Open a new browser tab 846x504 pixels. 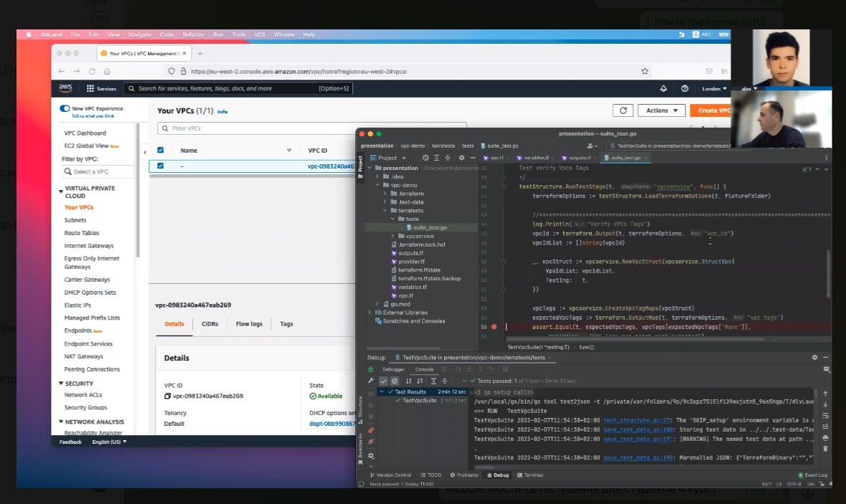click(x=200, y=53)
